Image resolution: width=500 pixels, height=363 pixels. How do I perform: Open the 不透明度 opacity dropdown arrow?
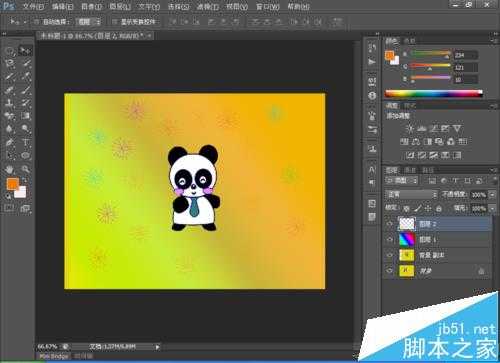(492, 195)
